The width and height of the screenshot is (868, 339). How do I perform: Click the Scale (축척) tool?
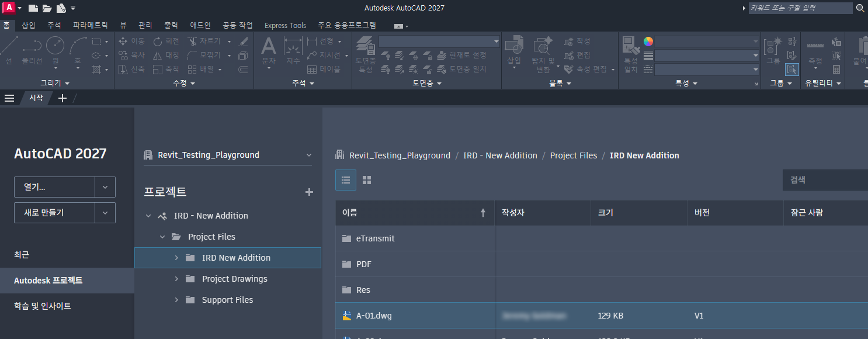166,69
